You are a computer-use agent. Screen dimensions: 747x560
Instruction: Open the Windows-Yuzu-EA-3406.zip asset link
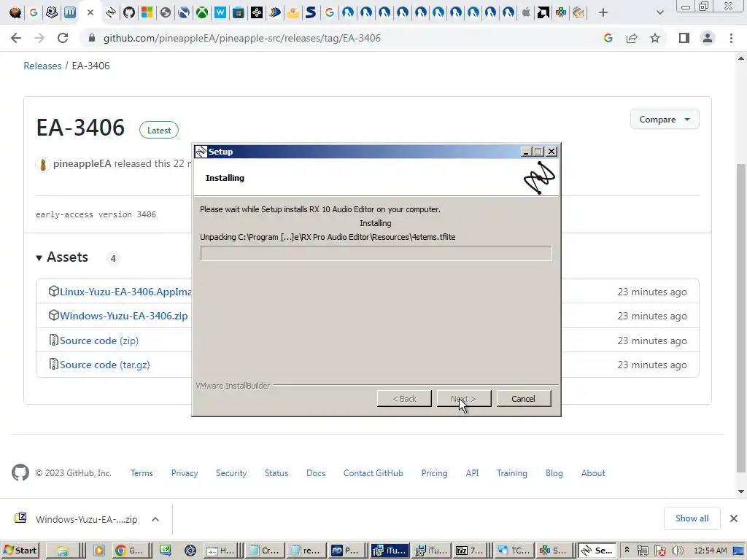tap(123, 316)
